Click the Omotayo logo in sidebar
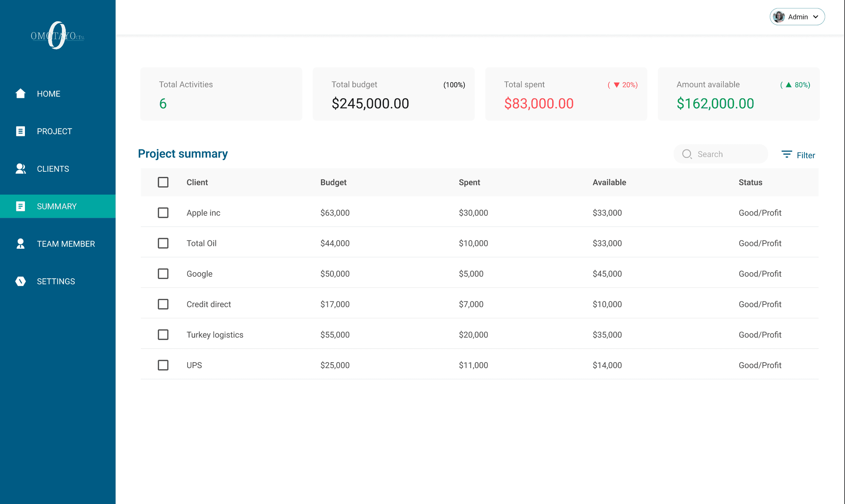This screenshot has height=504, width=845. (57, 36)
